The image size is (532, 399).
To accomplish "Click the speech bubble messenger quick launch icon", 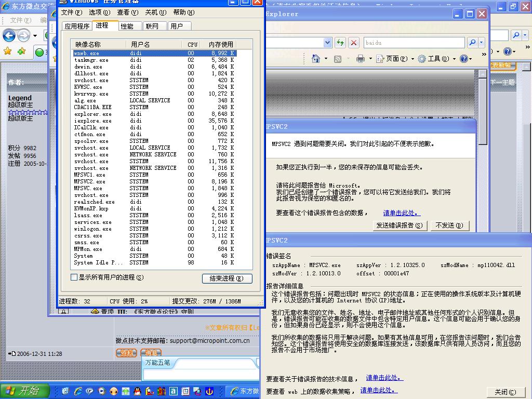I will pos(89,391).
